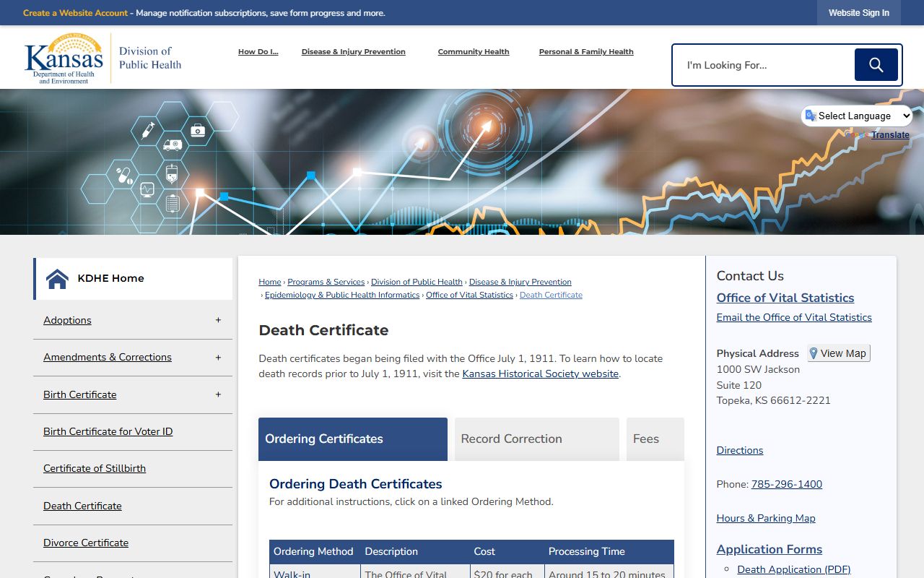924x578 pixels.
Task: Select the Ordering Certificates tab
Action: [x=353, y=439]
